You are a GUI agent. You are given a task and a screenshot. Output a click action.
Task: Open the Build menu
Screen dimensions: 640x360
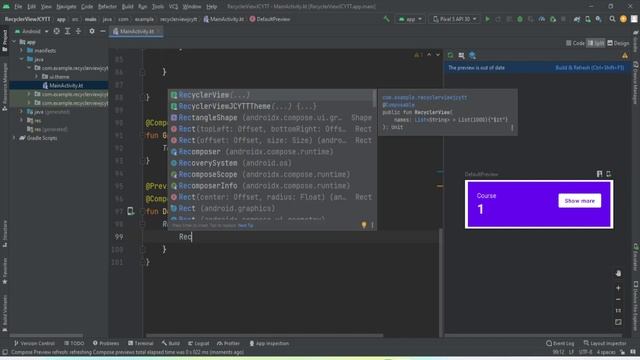click(x=127, y=7)
